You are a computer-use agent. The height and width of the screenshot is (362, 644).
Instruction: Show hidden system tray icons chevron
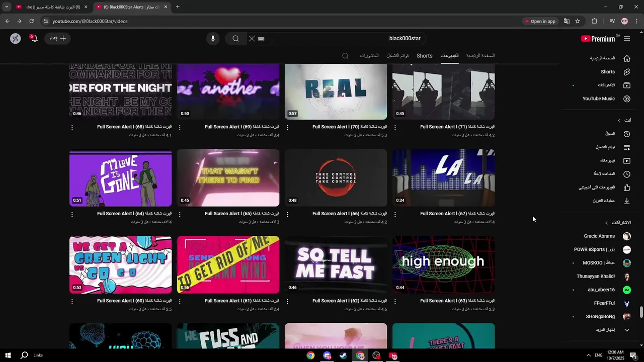589,355
